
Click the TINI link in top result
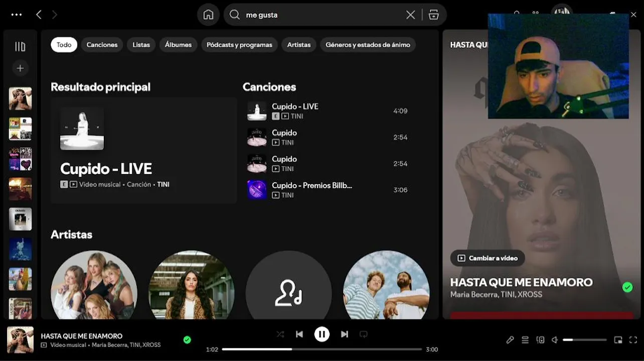click(x=164, y=185)
